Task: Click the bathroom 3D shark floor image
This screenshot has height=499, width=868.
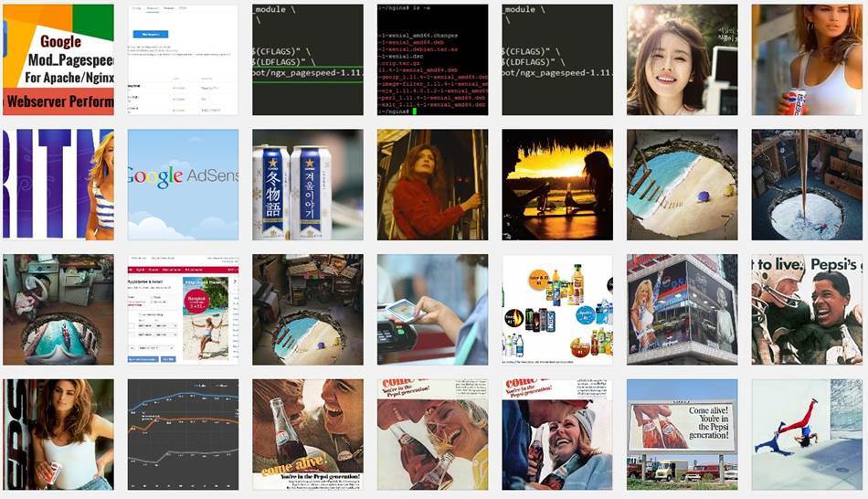Action: point(58,309)
